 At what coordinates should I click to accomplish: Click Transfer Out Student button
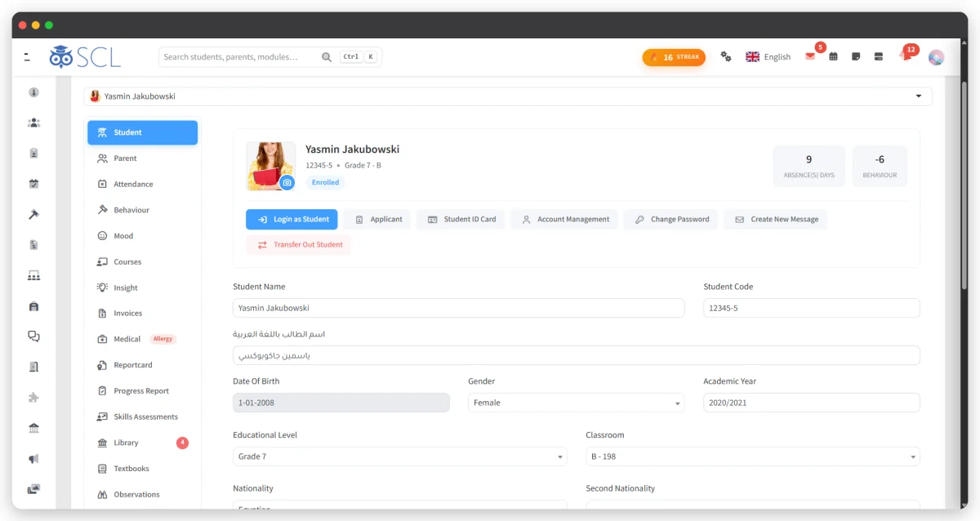pos(299,245)
